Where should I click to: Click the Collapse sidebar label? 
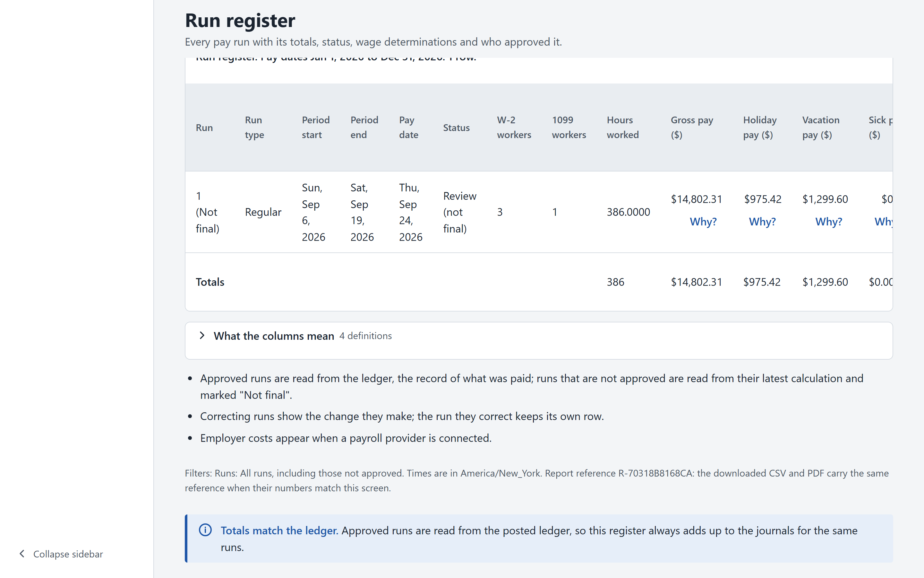tap(68, 554)
